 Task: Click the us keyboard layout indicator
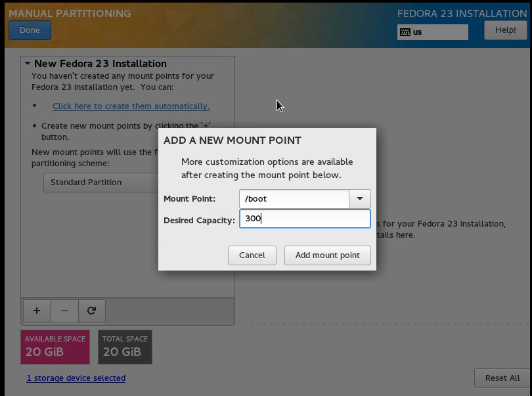[433, 32]
